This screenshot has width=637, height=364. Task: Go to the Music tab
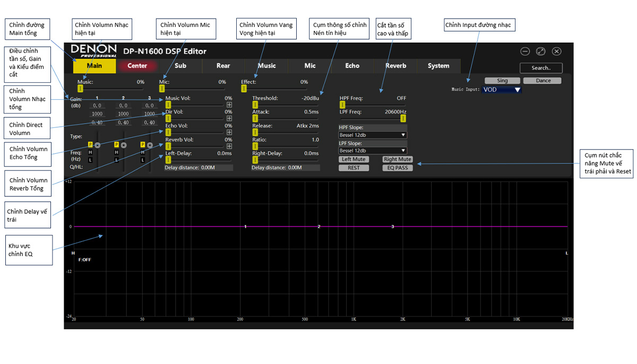point(266,66)
